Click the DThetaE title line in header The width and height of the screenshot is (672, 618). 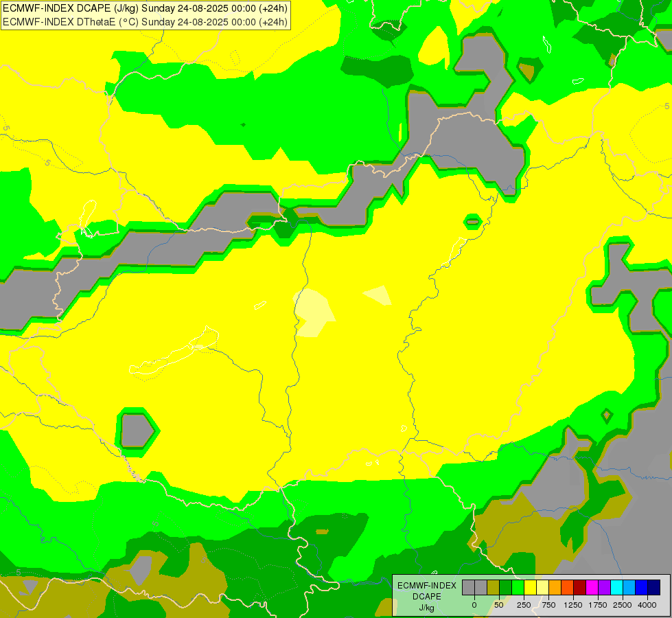146,22
